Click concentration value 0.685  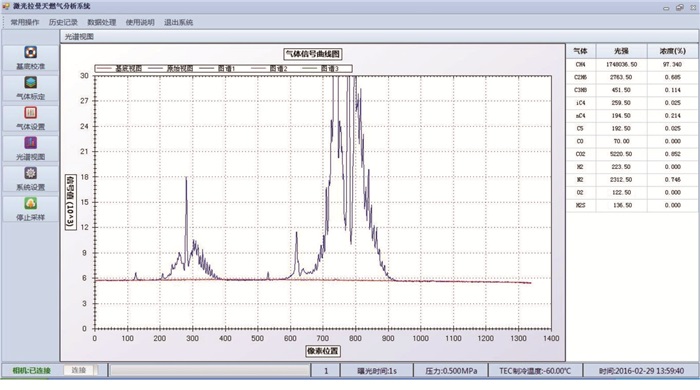click(672, 77)
